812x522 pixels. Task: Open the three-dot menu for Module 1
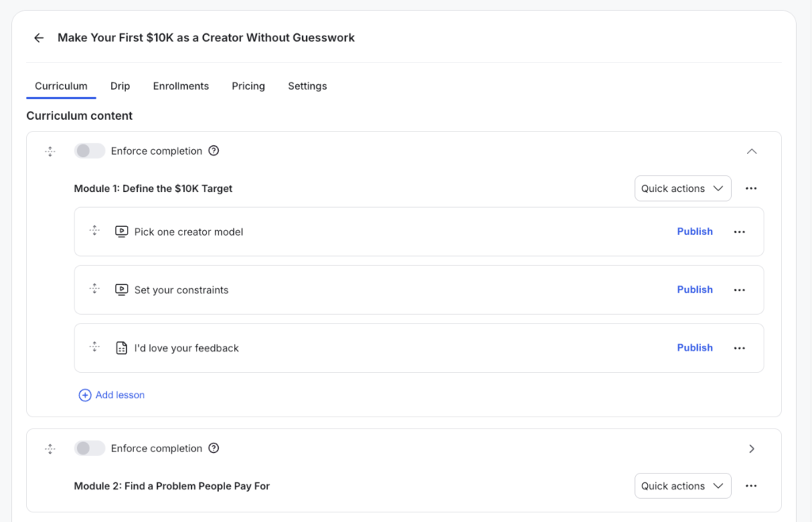[750, 188]
